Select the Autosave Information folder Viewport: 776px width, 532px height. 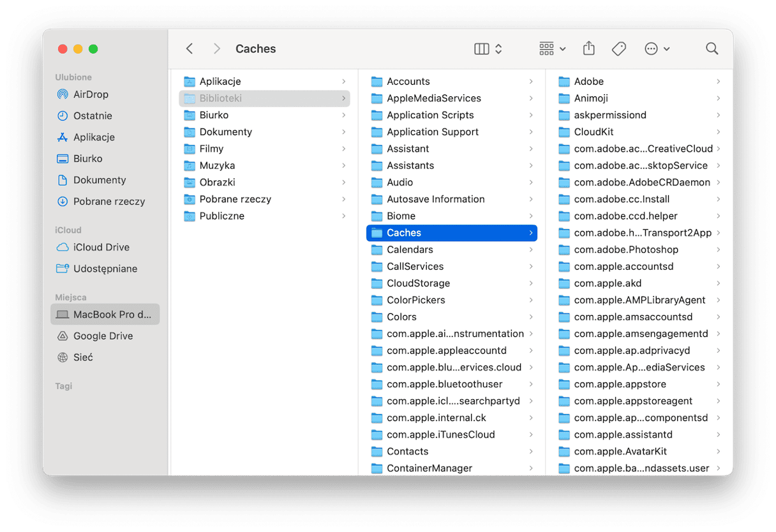click(452, 199)
